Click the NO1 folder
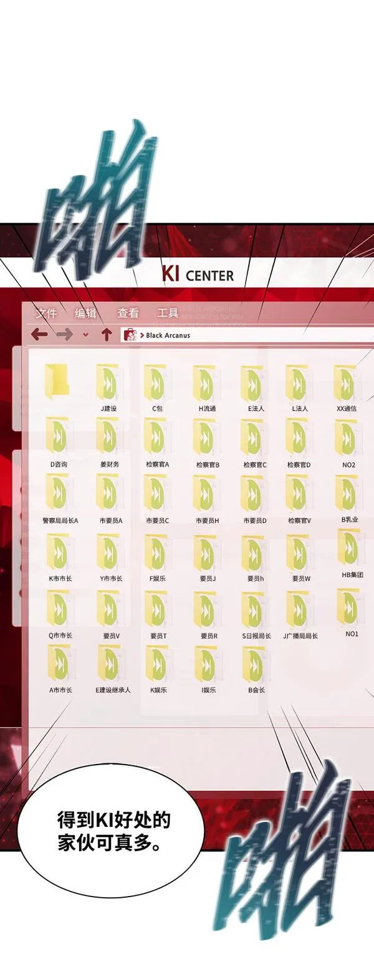 tap(351, 608)
